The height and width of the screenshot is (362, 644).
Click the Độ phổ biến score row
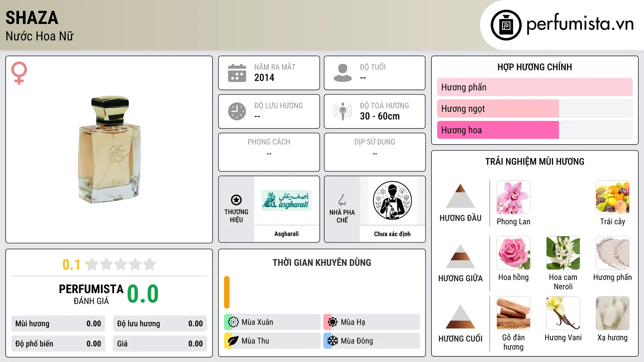(x=58, y=344)
